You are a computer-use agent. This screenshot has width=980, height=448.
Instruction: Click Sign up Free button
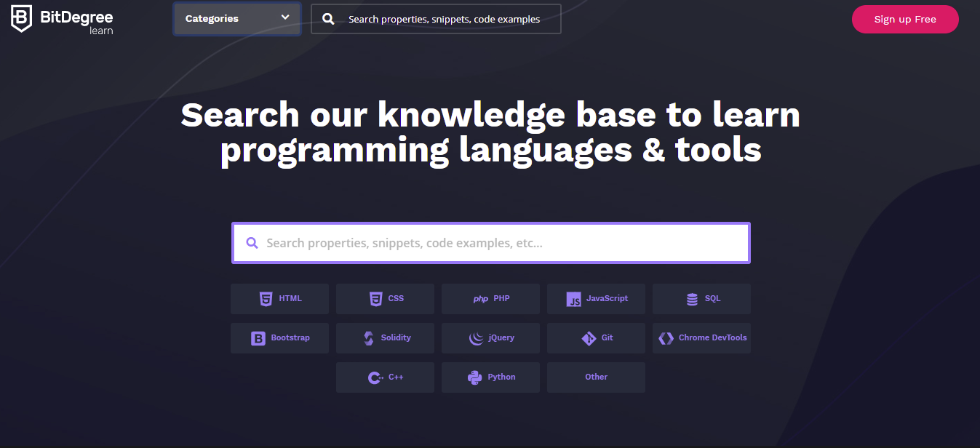(x=905, y=19)
